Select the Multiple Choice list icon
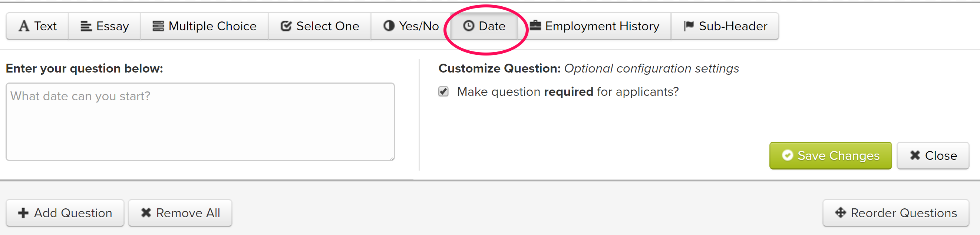 coord(158,26)
